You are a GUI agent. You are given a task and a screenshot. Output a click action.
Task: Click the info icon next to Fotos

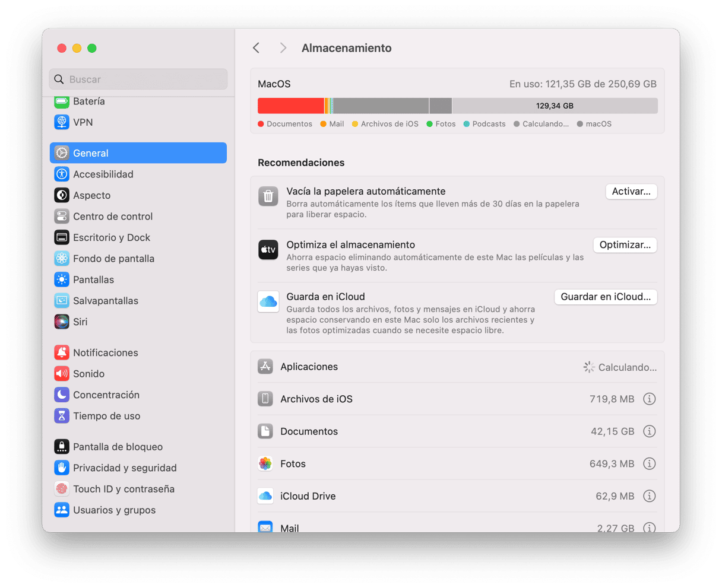[x=650, y=463]
